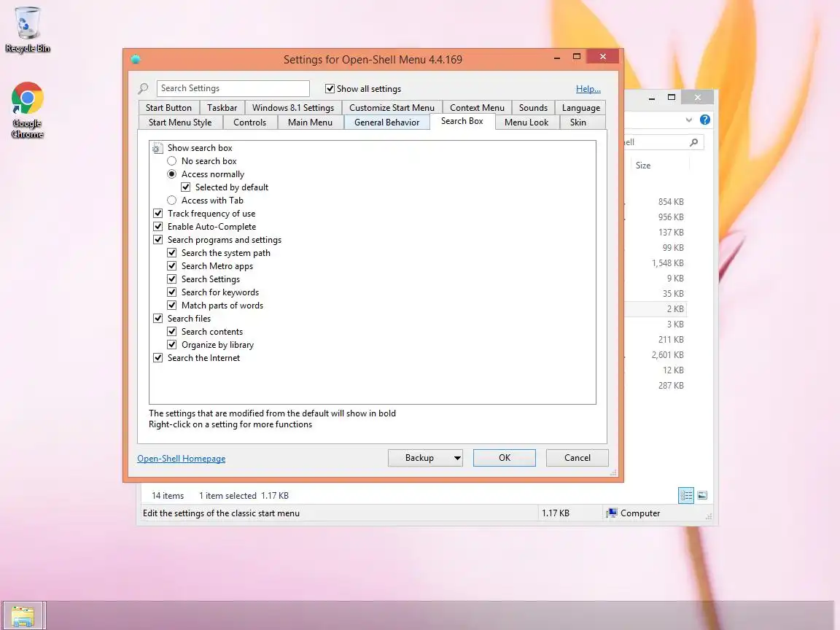Uncheck Match parts of words
Screen dimensions: 840x630
tap(171, 306)
